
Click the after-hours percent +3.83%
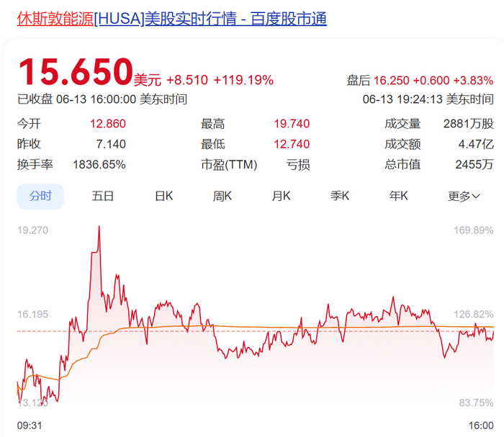(x=473, y=81)
